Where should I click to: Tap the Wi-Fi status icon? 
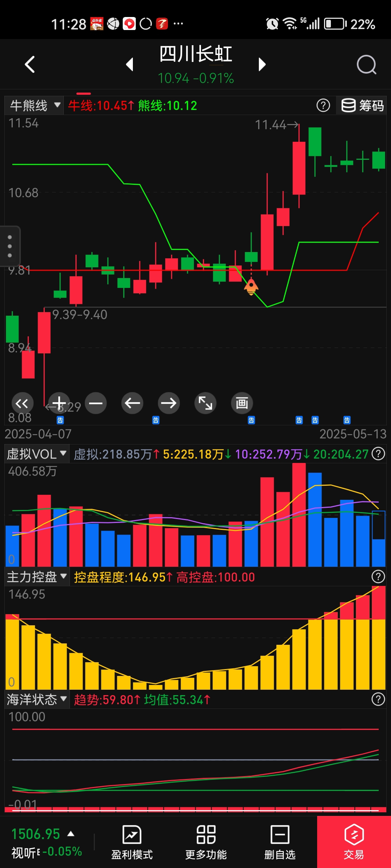290,24
